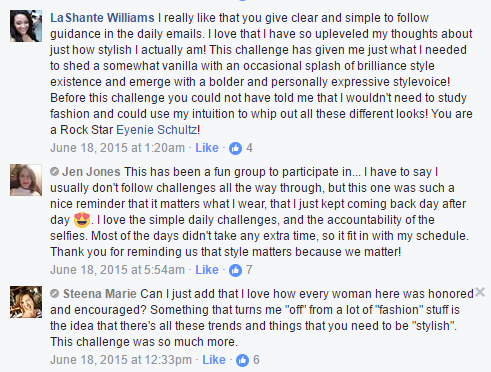Open Steena Marie's profile via name link
491x372 pixels.
point(100,294)
